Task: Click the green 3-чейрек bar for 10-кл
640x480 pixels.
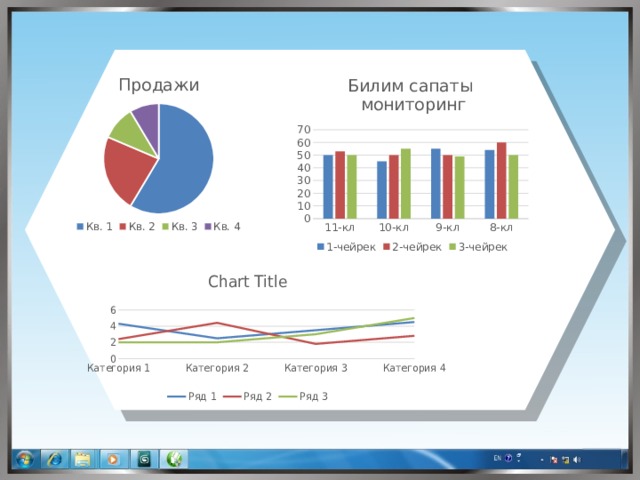Action: click(406, 184)
